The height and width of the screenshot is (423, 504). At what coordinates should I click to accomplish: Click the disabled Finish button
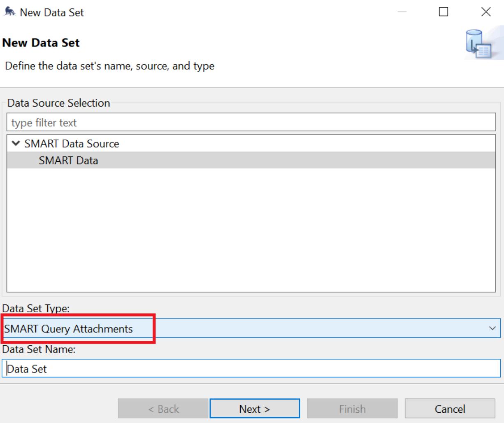click(x=352, y=409)
